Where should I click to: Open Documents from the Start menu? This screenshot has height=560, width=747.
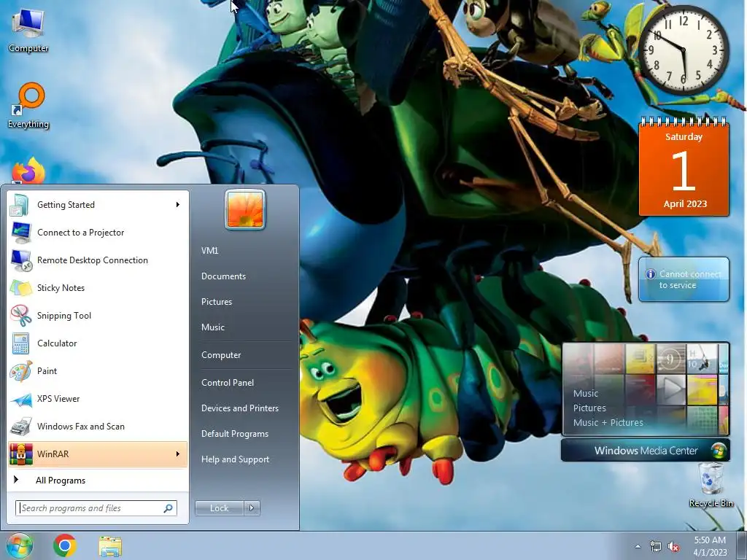coord(223,276)
